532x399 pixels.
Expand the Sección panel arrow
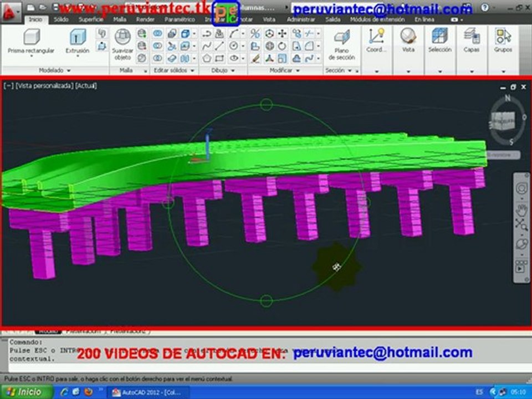(x=350, y=70)
